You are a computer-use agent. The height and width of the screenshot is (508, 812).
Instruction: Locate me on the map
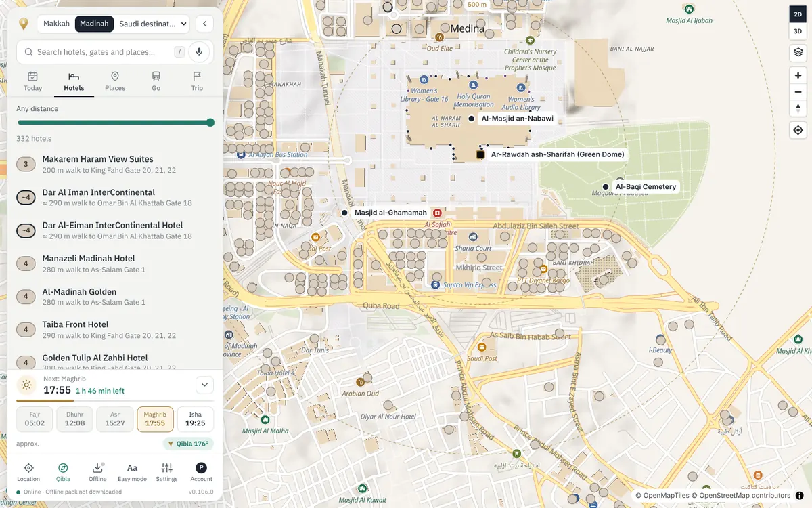coord(798,130)
